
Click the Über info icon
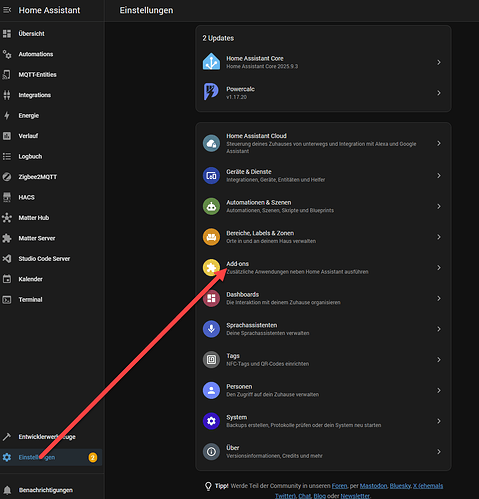tap(211, 452)
